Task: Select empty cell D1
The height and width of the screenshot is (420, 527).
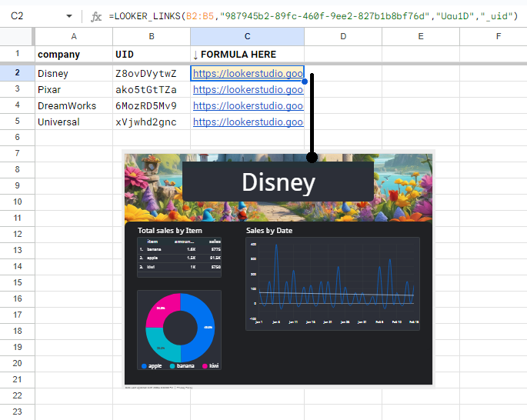Action: pos(343,54)
